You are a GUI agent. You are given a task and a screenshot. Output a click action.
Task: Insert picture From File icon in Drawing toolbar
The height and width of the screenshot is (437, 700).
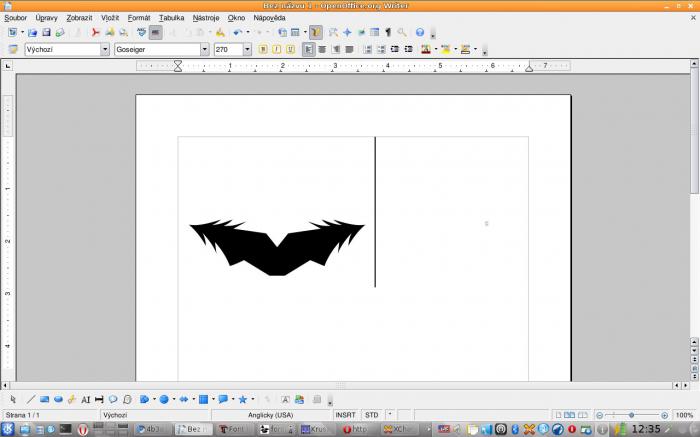[x=299, y=400]
